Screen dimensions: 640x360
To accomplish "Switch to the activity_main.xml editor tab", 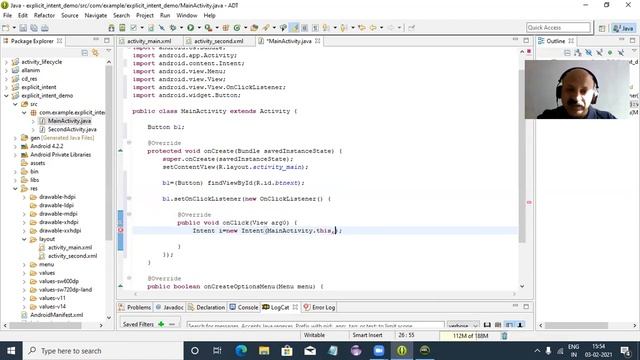I will click(149, 41).
